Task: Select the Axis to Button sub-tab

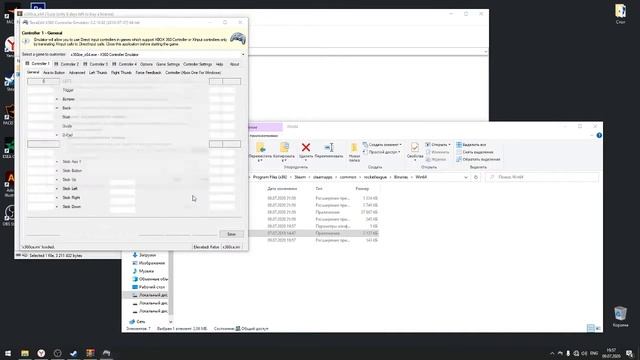Action: click(54, 73)
